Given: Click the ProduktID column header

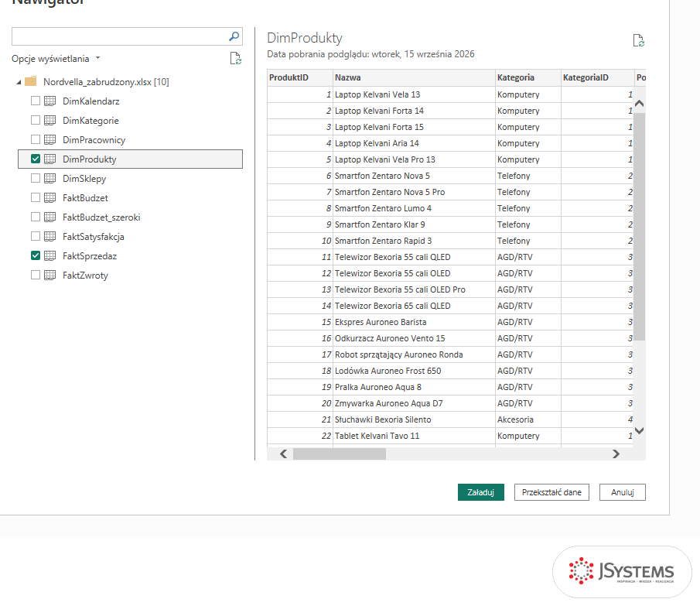Looking at the screenshot, I should point(300,77).
